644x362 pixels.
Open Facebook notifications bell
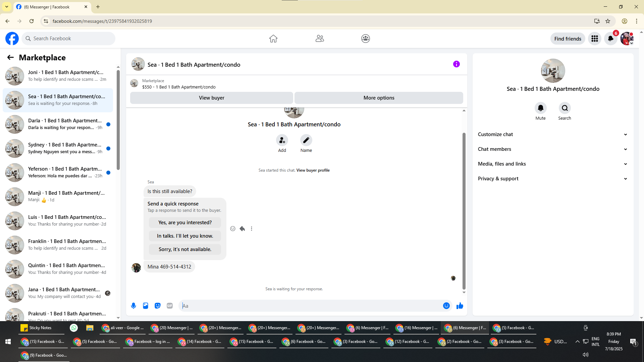click(610, 39)
